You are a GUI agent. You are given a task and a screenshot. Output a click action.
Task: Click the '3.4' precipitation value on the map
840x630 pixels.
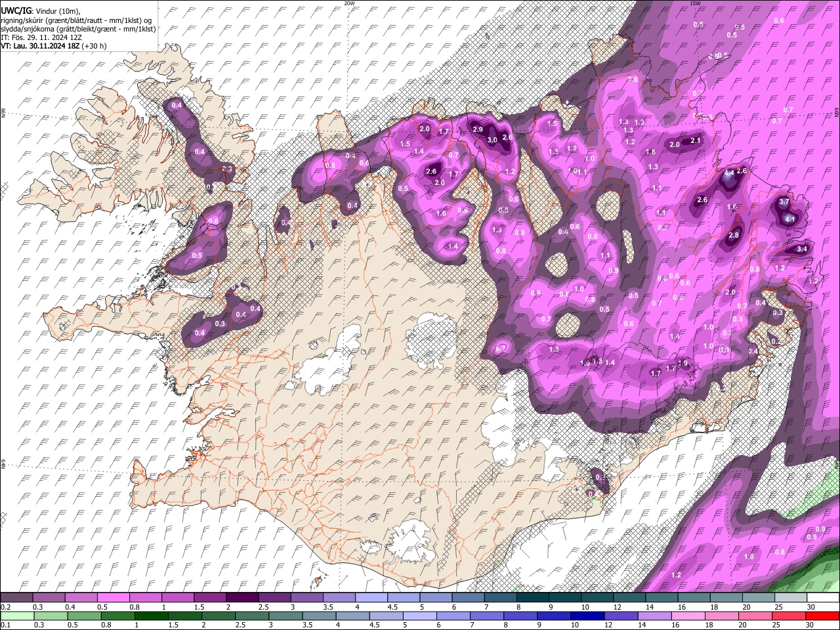(801, 249)
